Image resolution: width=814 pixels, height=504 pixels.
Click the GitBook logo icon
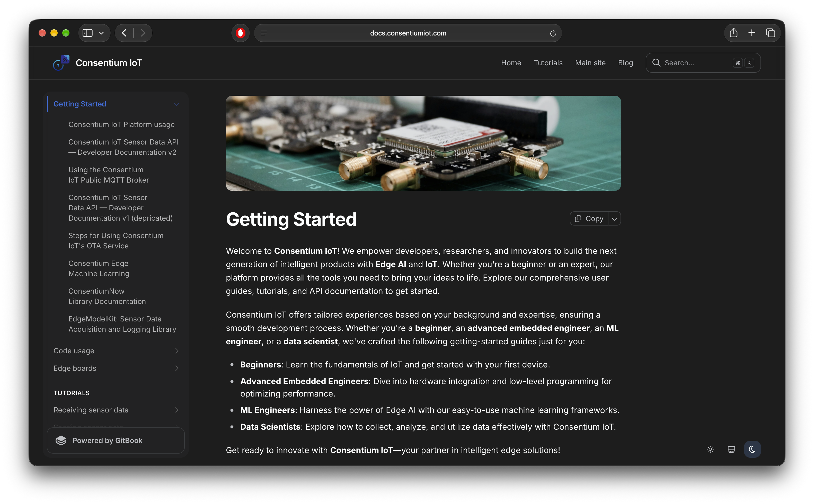[61, 440]
